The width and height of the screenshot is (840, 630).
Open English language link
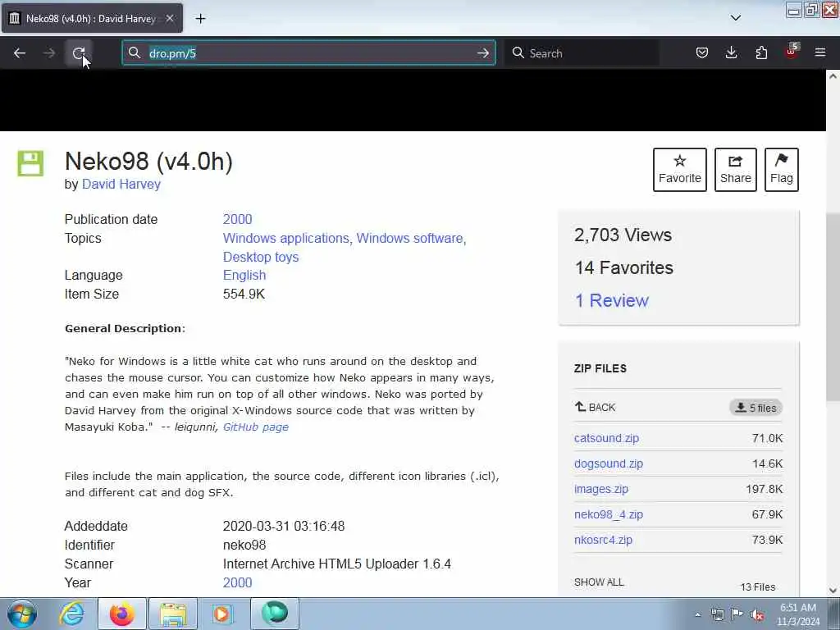(244, 275)
